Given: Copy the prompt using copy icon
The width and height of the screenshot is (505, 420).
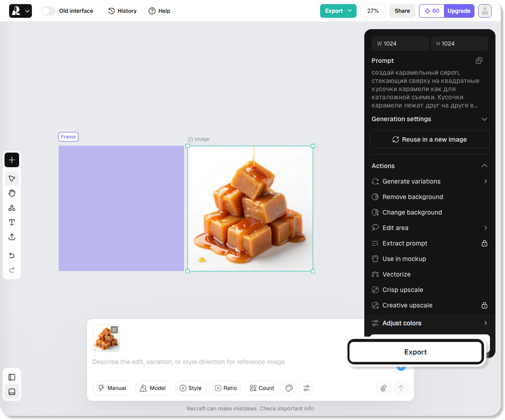Looking at the screenshot, I should coord(479,61).
